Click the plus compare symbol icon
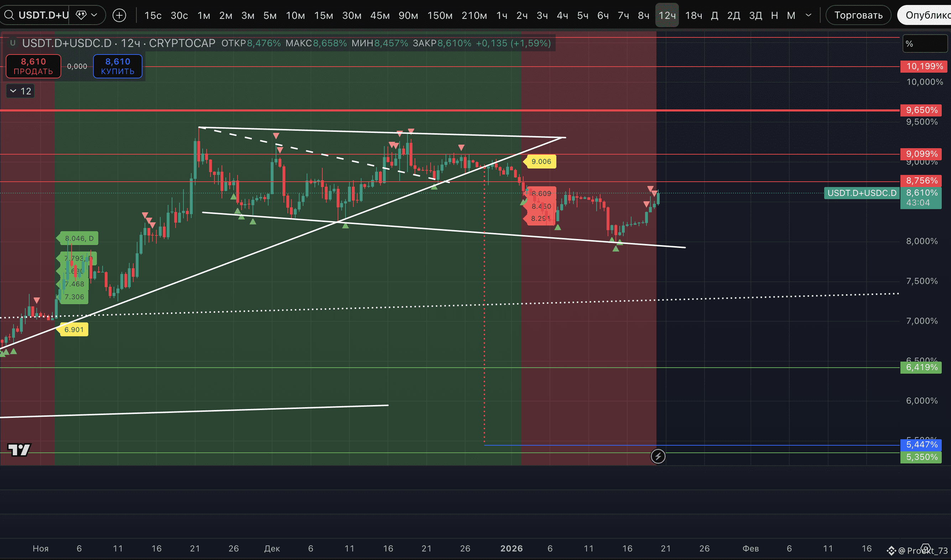This screenshot has height=560, width=951. click(119, 15)
